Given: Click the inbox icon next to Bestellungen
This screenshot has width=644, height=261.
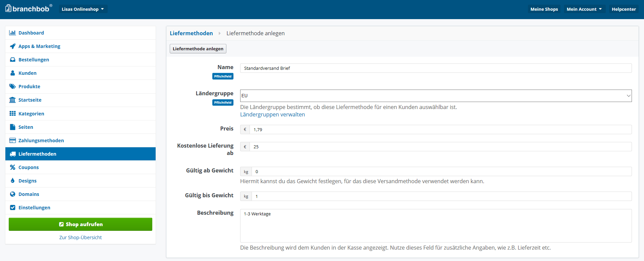Looking at the screenshot, I should [12, 60].
